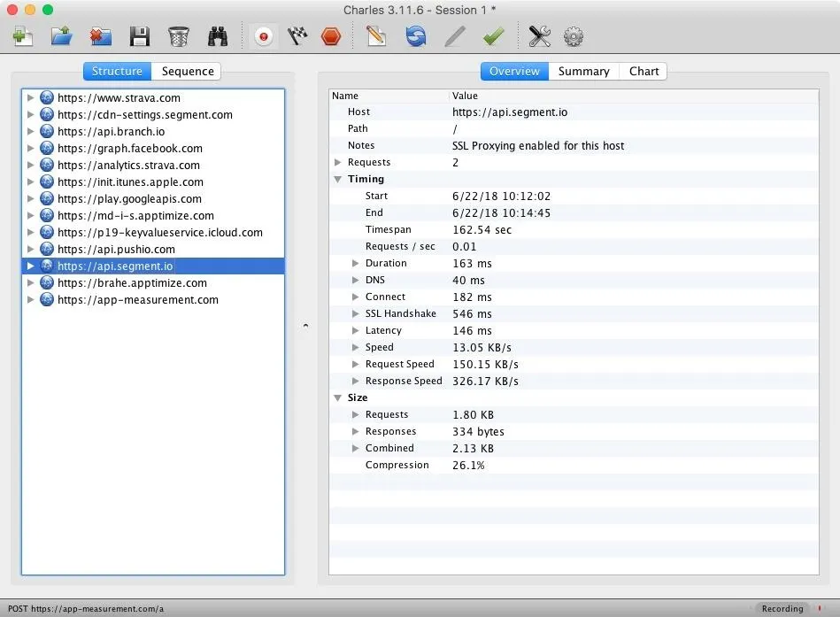Click globe icon beside init.itunes.apple.com
This screenshot has width=840, height=617.
(x=47, y=181)
